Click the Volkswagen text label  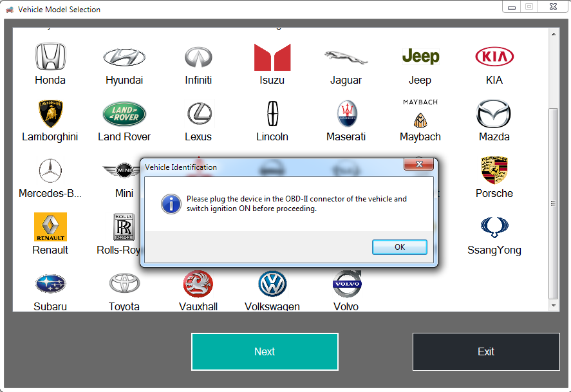coord(272,306)
